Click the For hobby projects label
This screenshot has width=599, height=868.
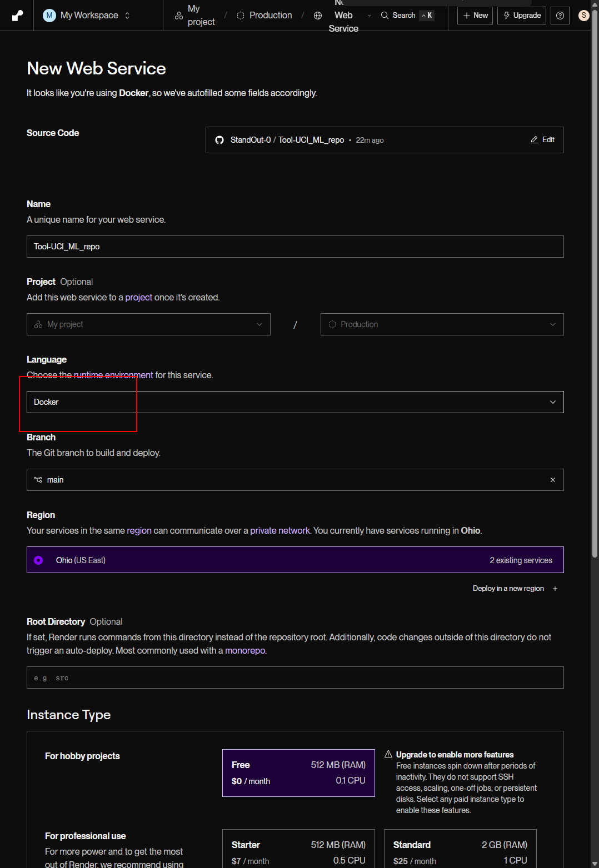tap(82, 756)
